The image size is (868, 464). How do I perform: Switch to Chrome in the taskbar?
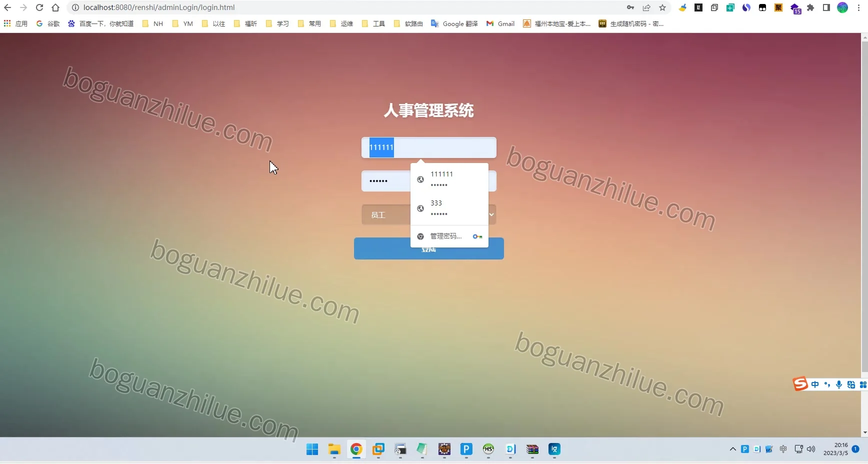click(356, 449)
